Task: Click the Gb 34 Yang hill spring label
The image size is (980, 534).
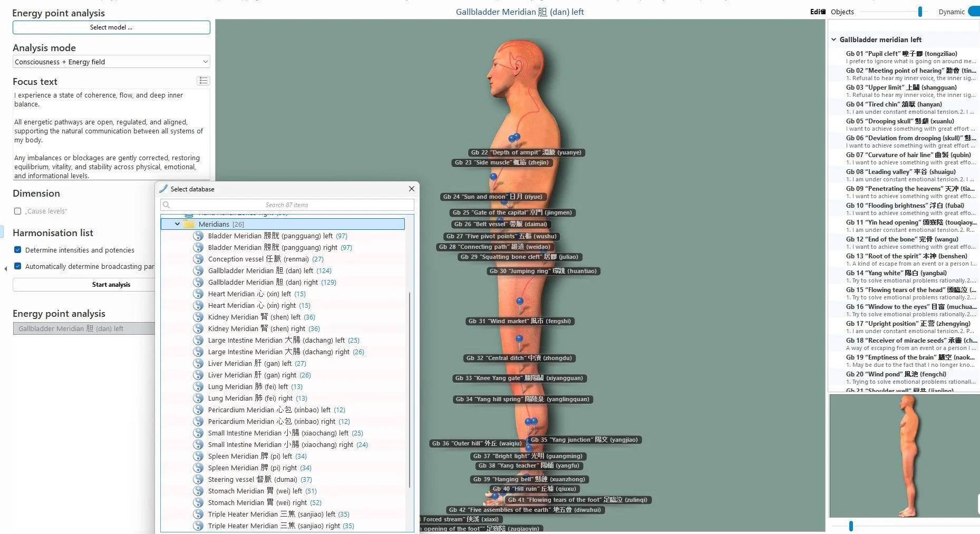Action: pyautogui.click(x=522, y=399)
